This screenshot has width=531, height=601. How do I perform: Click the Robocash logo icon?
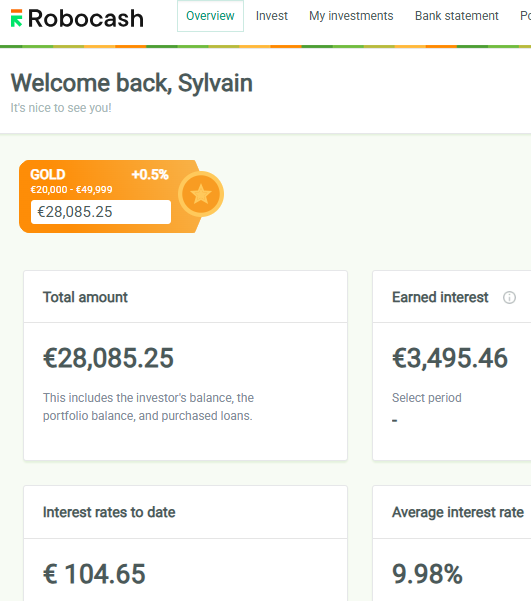tap(16, 18)
